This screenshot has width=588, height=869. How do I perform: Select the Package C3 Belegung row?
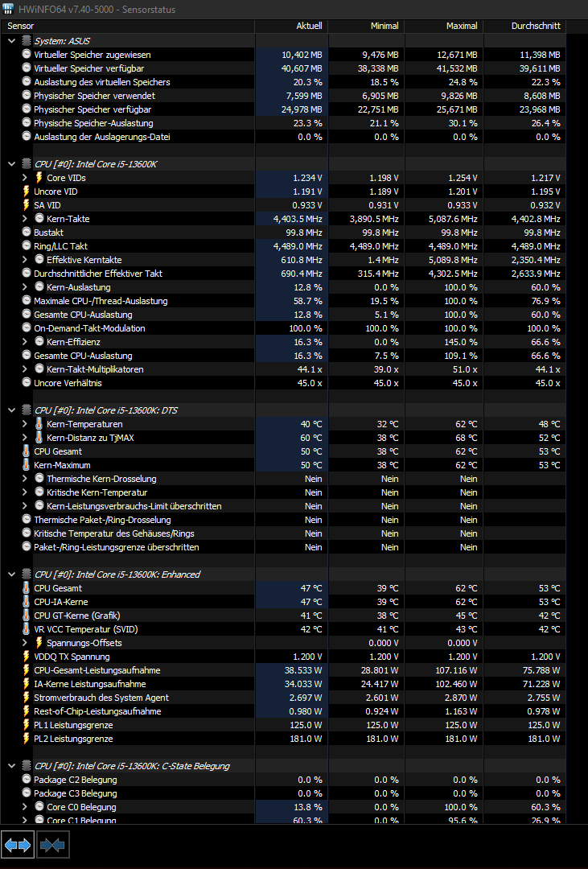click(283, 793)
